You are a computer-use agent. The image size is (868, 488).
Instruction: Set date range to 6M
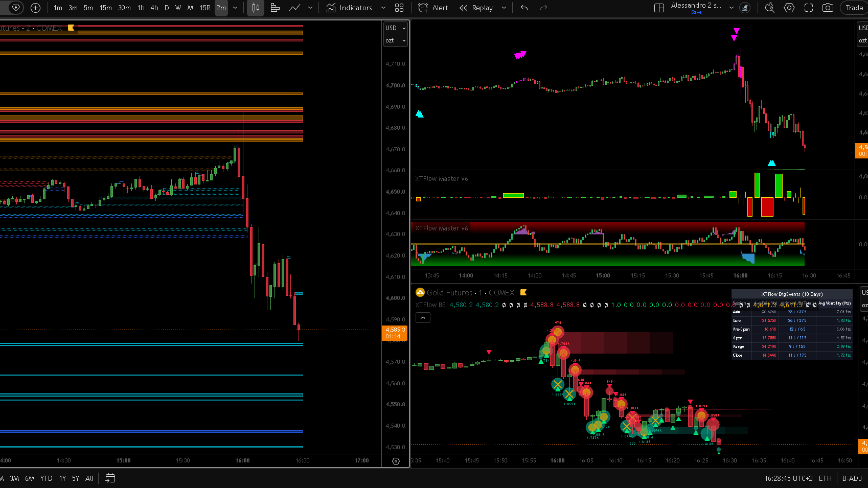point(30,478)
